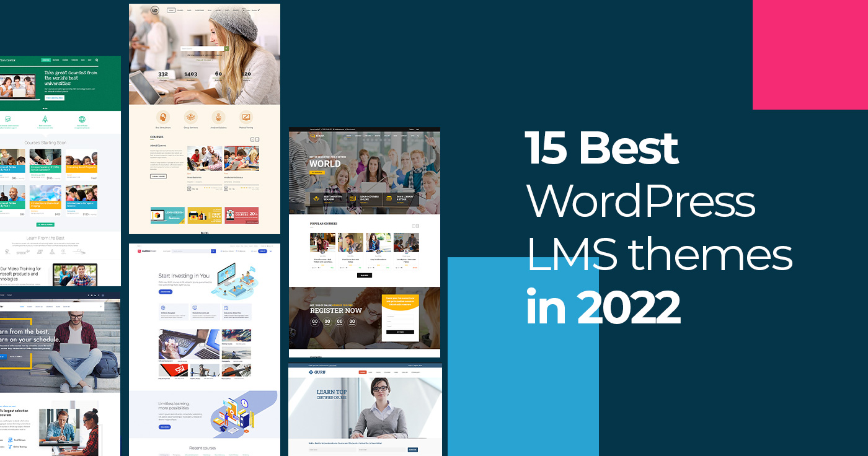Click the search icon on the green theme navbar
The image size is (868, 456).
(97, 60)
